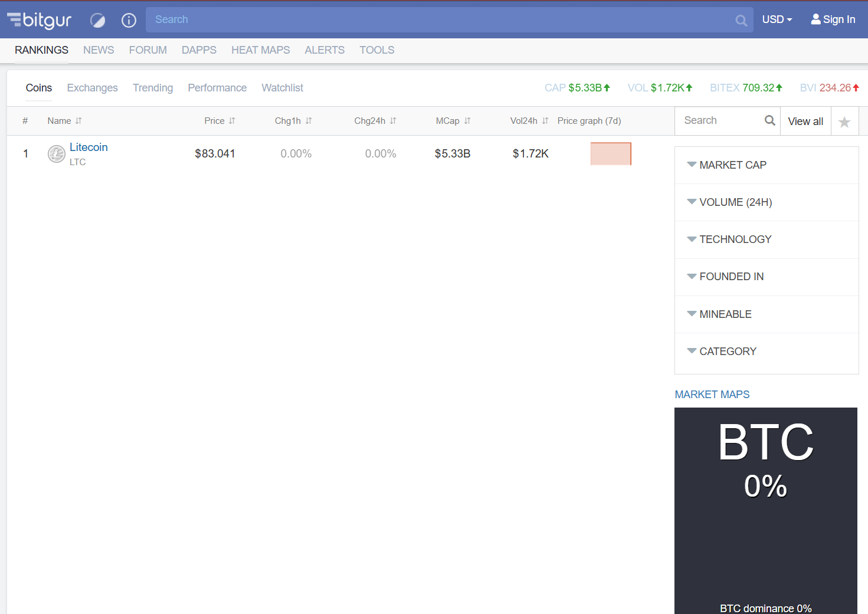Viewport: 868px width, 614px height.
Task: Sort by Chg24h column
Action: point(375,121)
